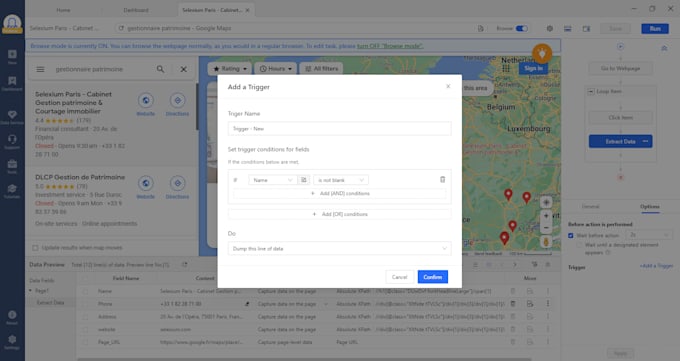
Task: Click the Run button
Action: (655, 28)
